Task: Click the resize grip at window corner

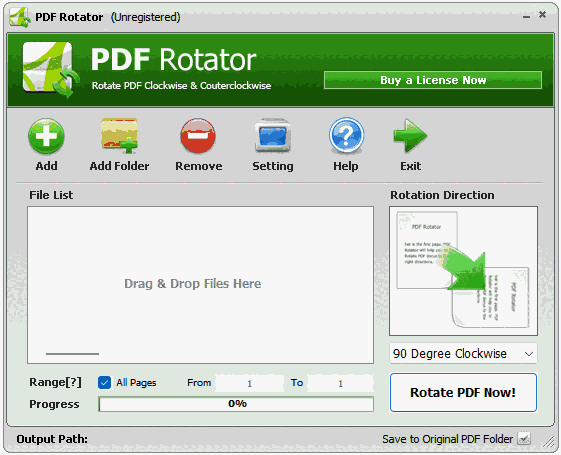Action: click(x=549, y=443)
